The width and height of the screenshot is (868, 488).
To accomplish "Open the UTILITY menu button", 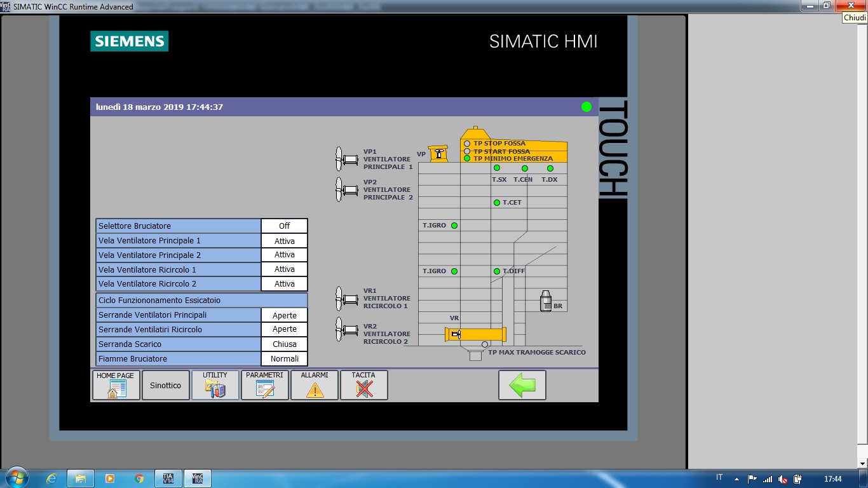I will click(215, 385).
